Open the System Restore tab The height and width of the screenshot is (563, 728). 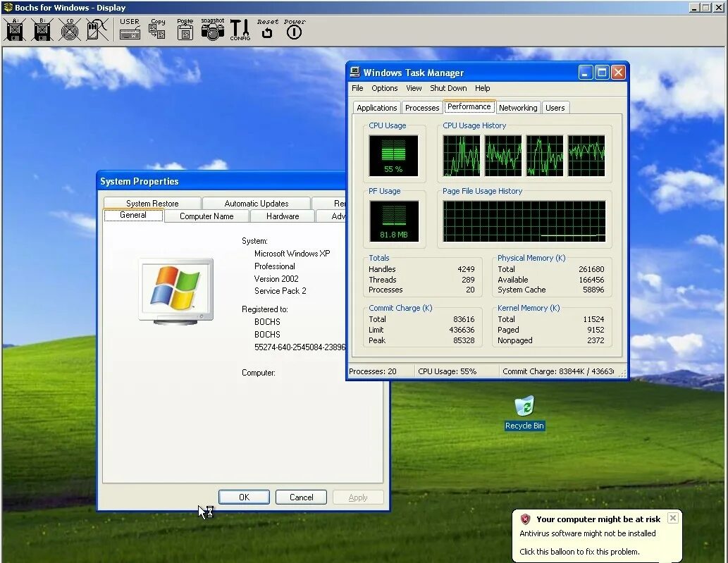[152, 204]
